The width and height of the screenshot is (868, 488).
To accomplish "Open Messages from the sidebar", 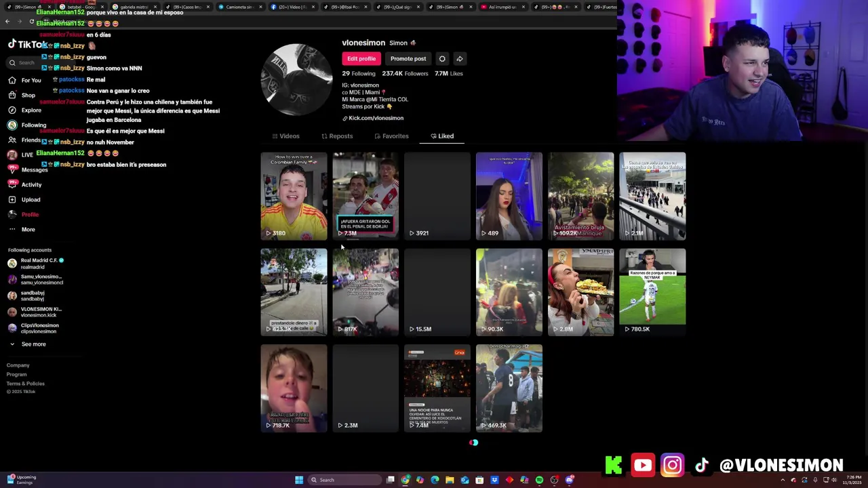I will click(x=28, y=169).
